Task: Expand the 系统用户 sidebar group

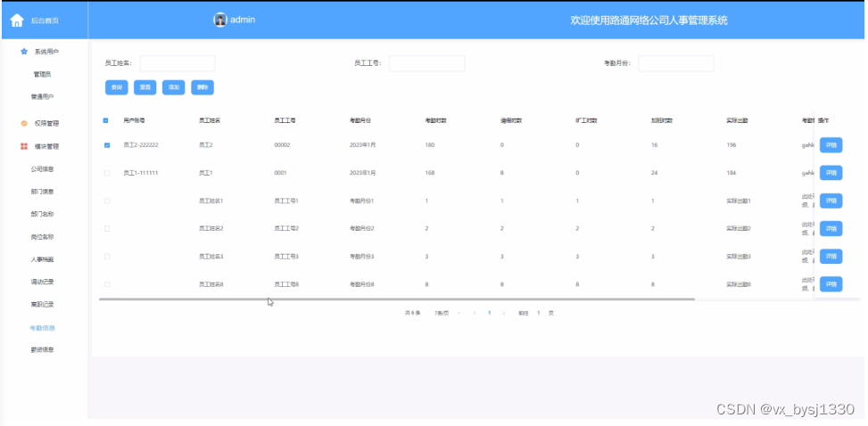Action: 46,52
